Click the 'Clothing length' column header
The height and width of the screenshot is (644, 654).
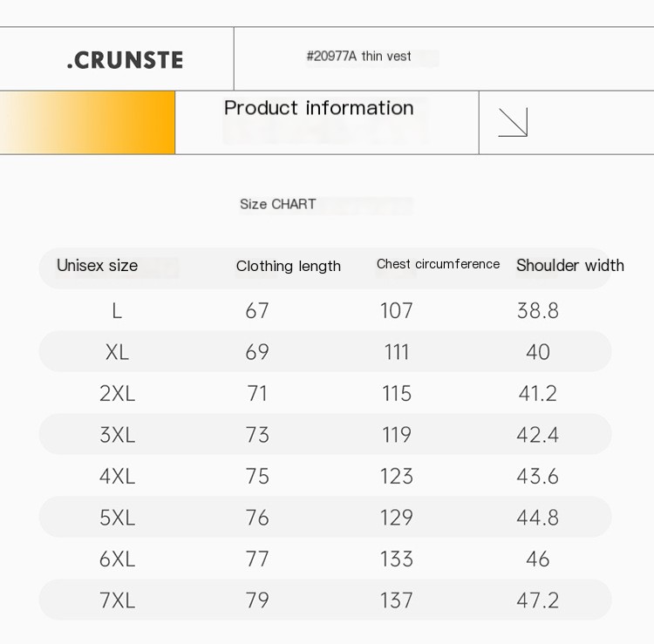click(289, 267)
